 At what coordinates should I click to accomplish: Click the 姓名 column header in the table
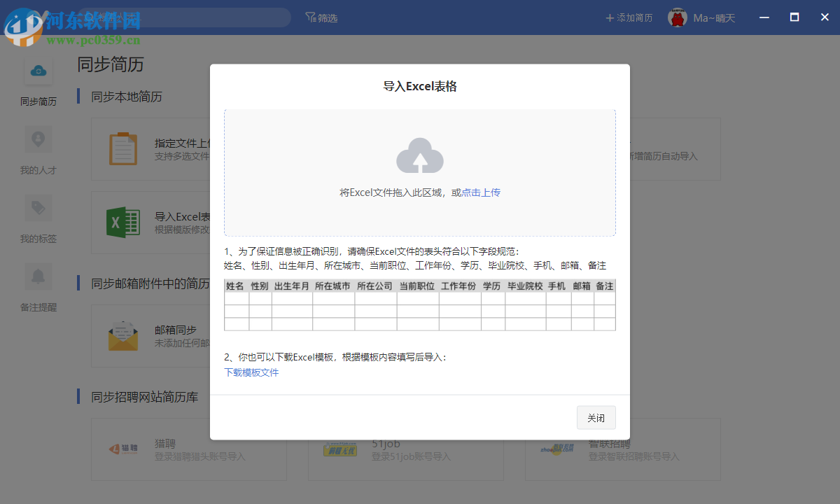(236, 286)
